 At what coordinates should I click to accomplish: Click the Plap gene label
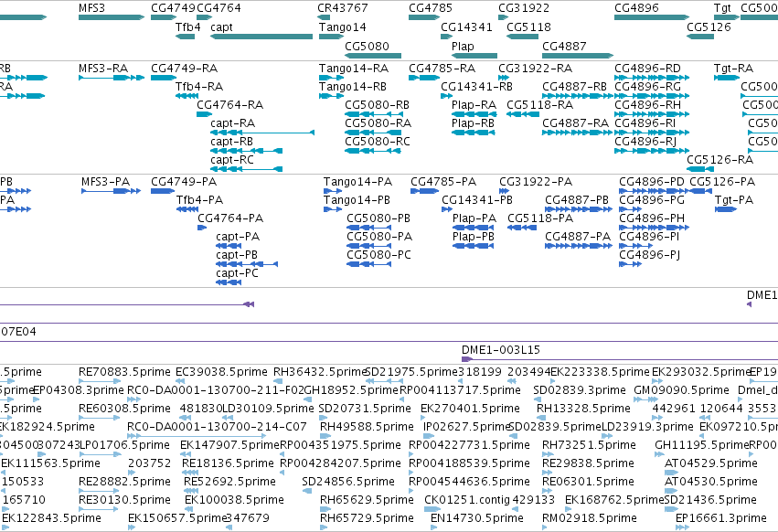463,46
